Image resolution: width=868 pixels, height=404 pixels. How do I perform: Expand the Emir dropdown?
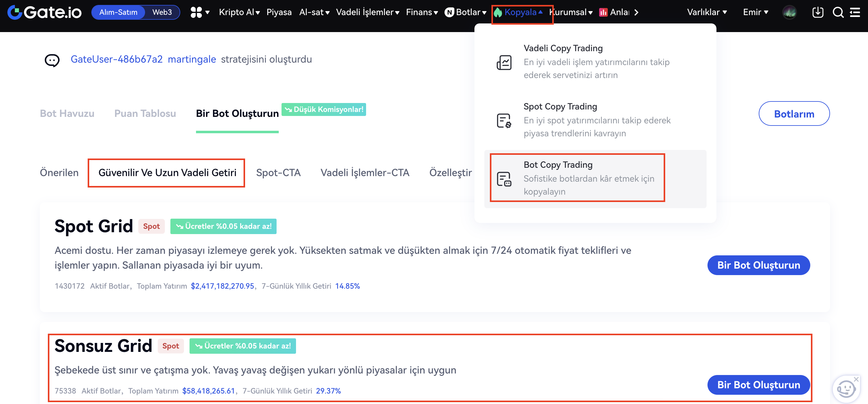click(755, 12)
